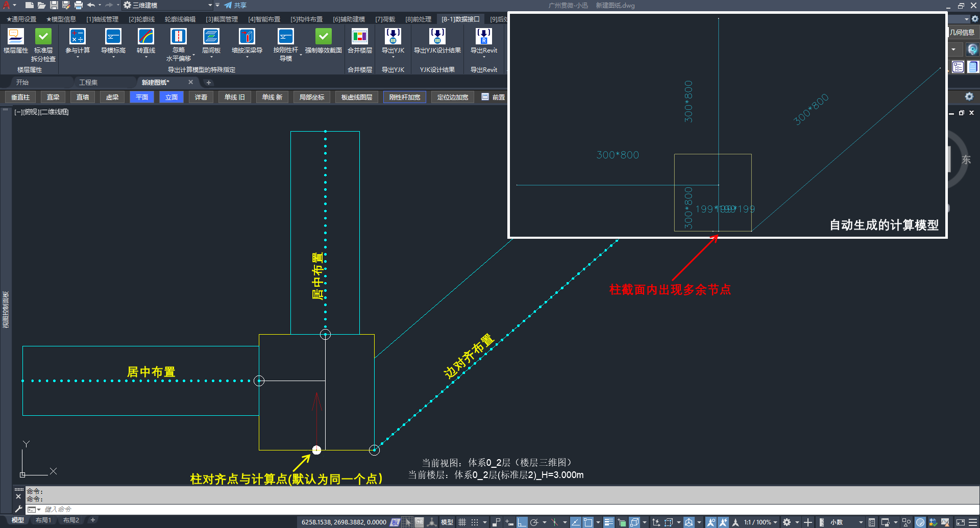Toggle the 立面 elevation view button
Screen dimensions: 980x528
[171, 97]
